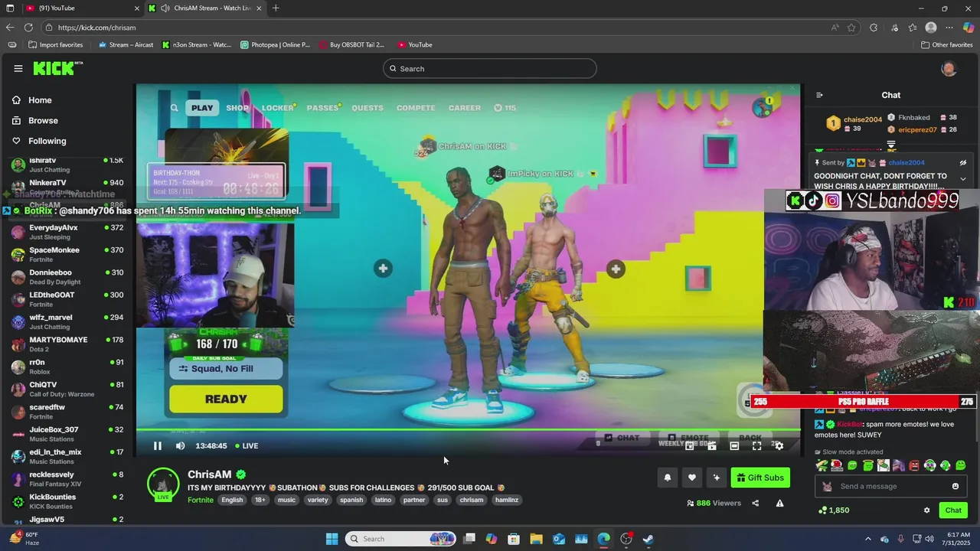
Task: Open the ChrisAM channel avatar
Action: click(163, 484)
